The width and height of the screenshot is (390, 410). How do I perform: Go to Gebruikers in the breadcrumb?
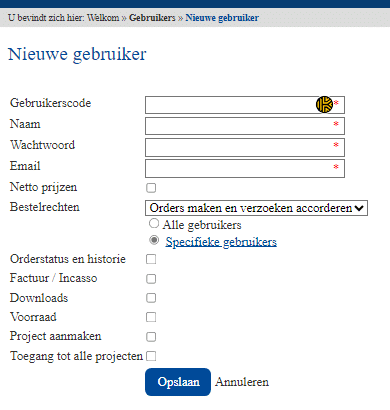[152, 18]
